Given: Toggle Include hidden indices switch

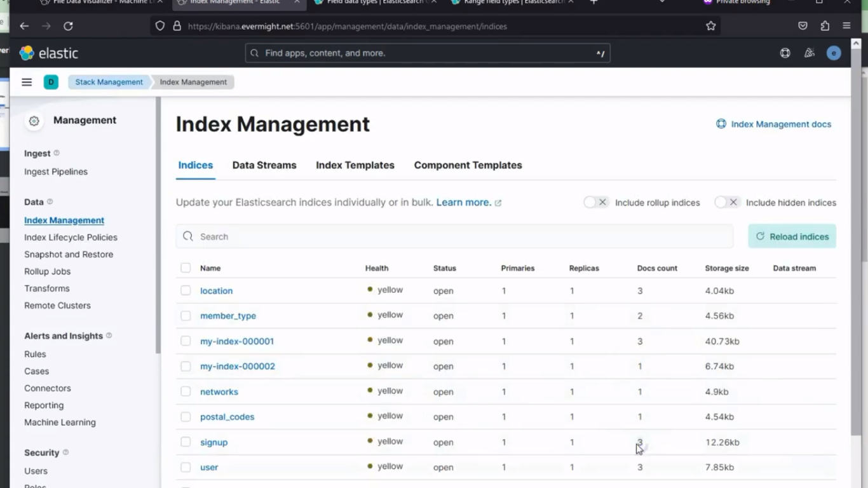Looking at the screenshot, I should coord(727,202).
